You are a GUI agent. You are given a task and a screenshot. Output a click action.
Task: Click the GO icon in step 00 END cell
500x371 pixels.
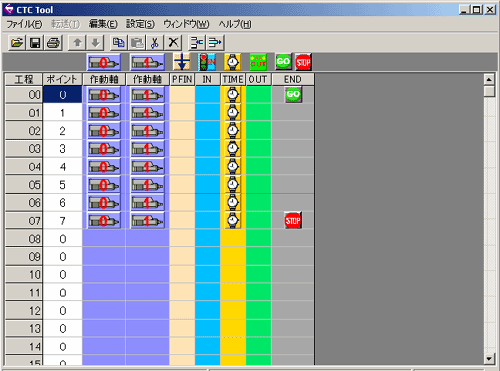pyautogui.click(x=293, y=94)
